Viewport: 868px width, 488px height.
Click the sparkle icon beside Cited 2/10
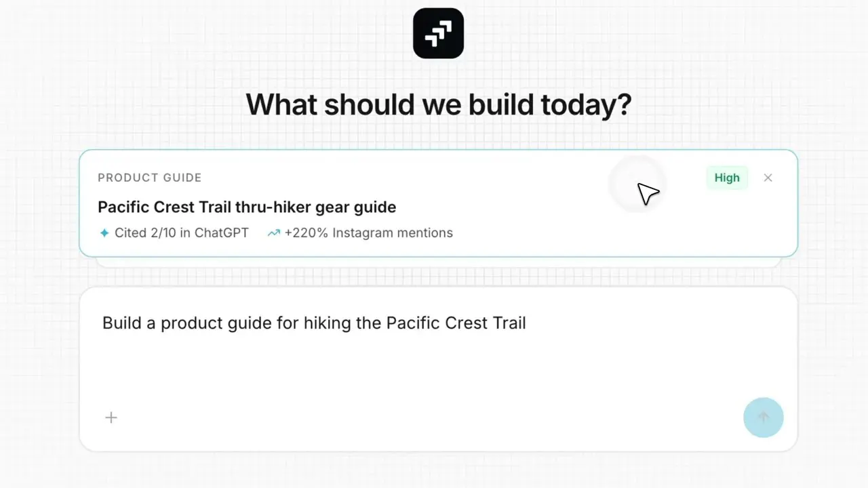(x=104, y=233)
